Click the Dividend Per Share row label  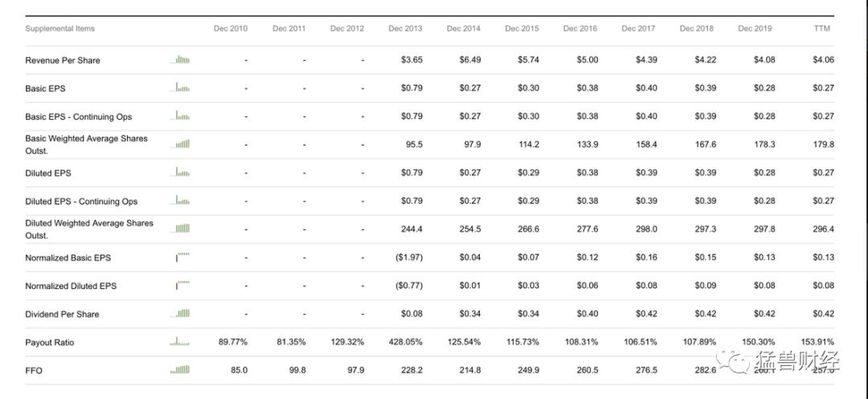tap(62, 315)
